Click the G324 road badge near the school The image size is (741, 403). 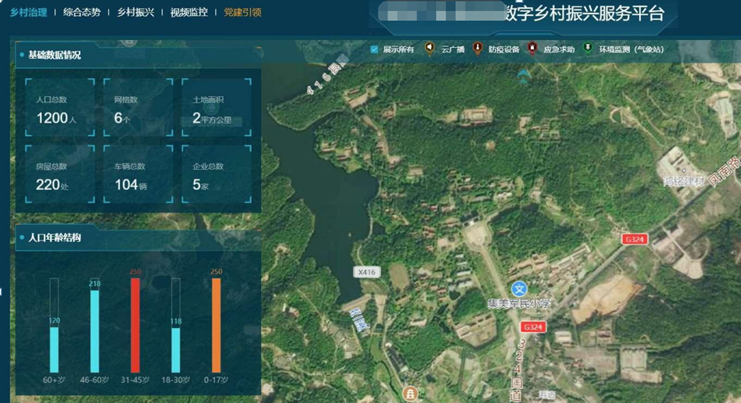pos(533,327)
